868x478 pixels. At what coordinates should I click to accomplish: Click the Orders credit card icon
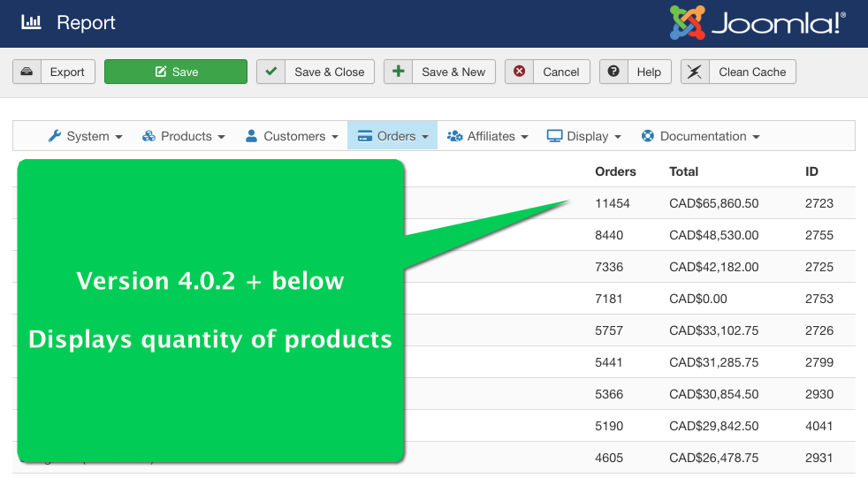point(365,135)
